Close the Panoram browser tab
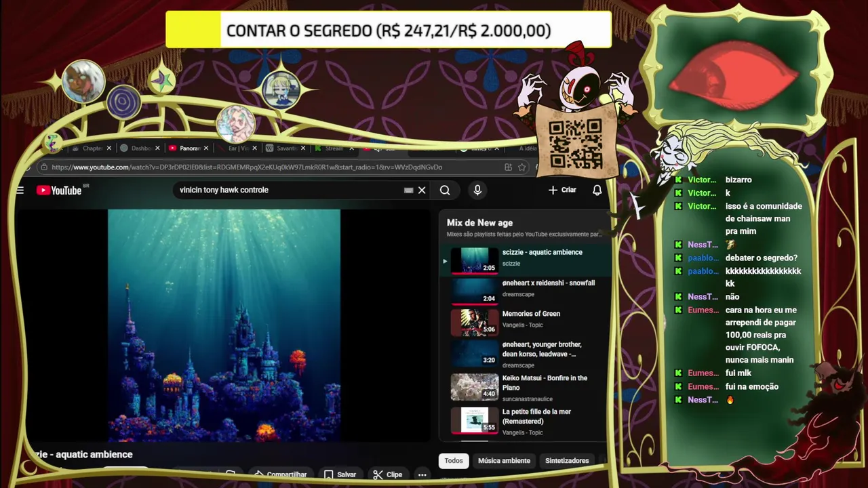The width and height of the screenshot is (868, 488). (205, 148)
